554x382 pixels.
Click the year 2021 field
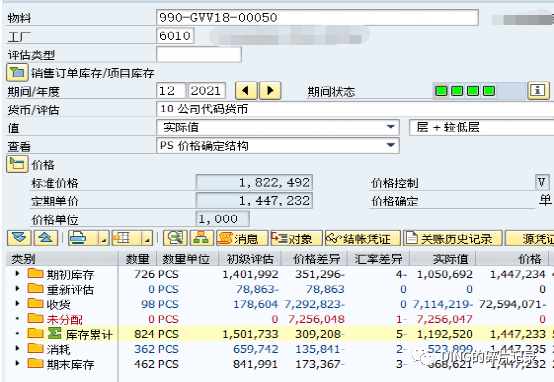pyautogui.click(x=207, y=91)
